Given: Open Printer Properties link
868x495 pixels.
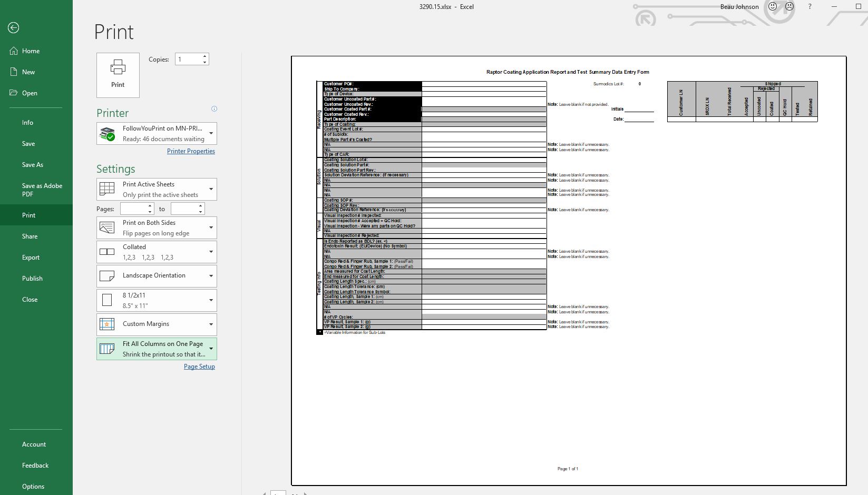Looking at the screenshot, I should (191, 151).
